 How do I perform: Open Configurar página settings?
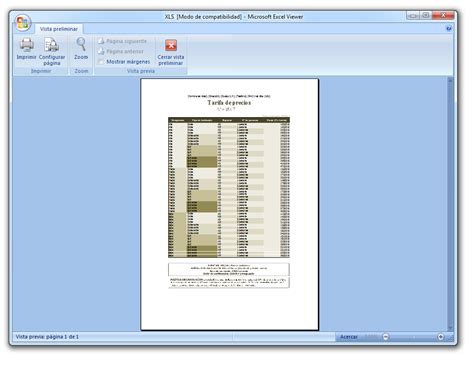pyautogui.click(x=52, y=51)
